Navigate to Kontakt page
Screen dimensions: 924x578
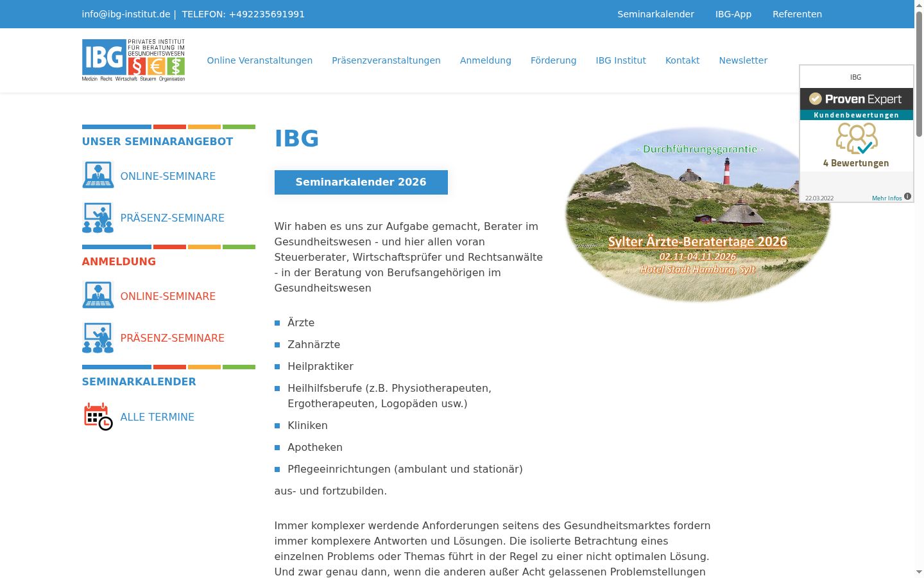click(x=682, y=60)
